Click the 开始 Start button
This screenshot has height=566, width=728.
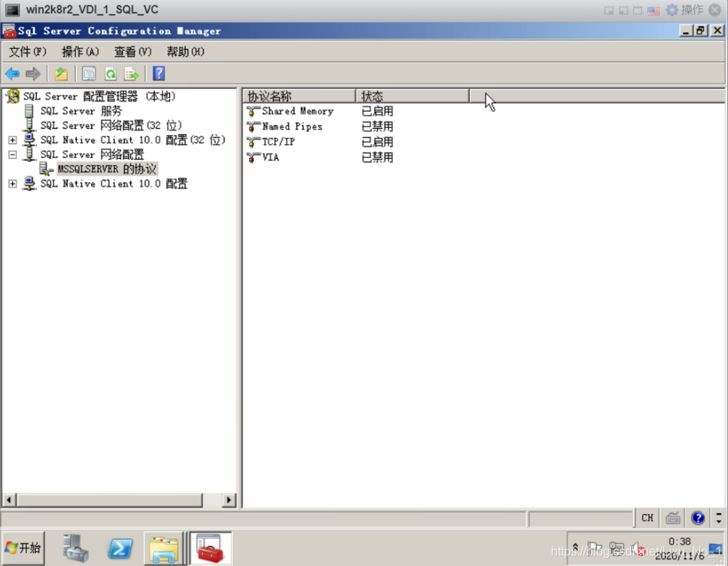click(24, 548)
